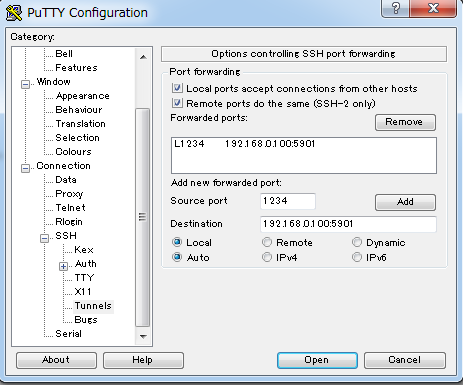The width and height of the screenshot is (463, 385).
Task: Open the Behaviour category
Action: click(x=79, y=110)
